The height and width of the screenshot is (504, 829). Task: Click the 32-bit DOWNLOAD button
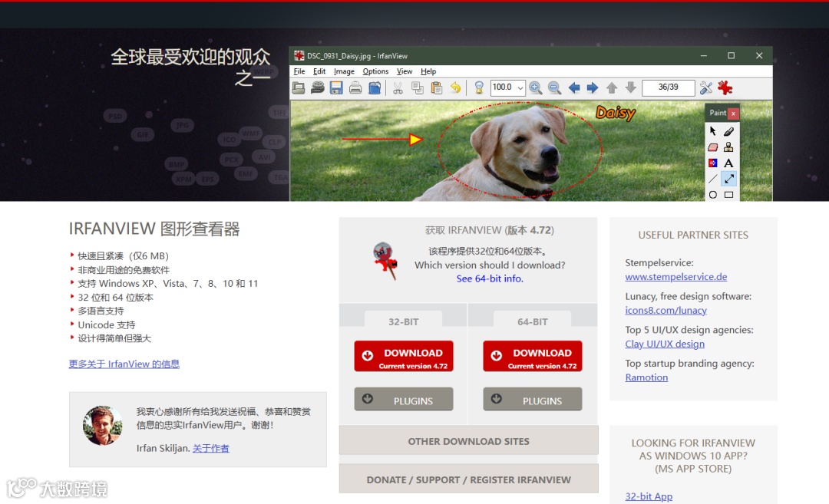[404, 357]
